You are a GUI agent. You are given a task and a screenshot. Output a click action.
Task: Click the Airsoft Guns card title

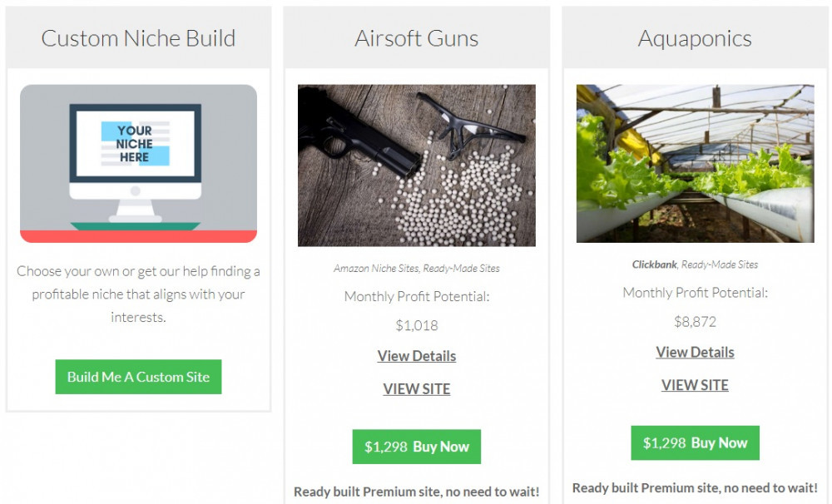(x=417, y=38)
